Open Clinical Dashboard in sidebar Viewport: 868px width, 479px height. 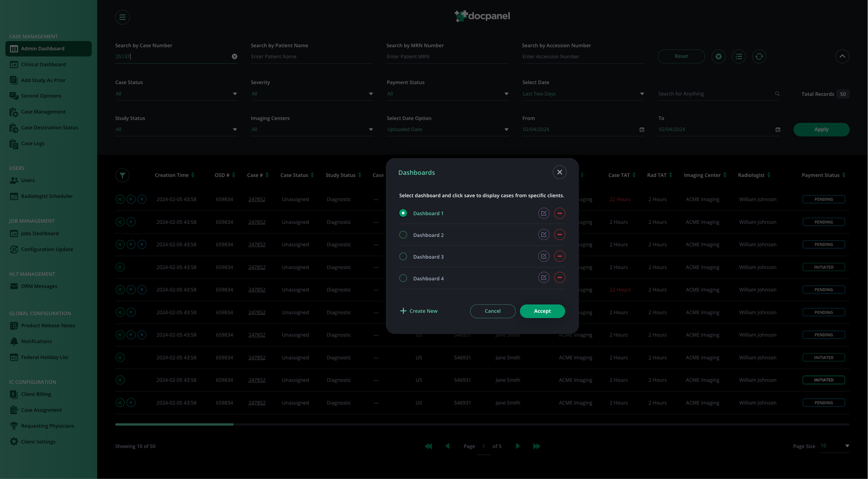43,65
